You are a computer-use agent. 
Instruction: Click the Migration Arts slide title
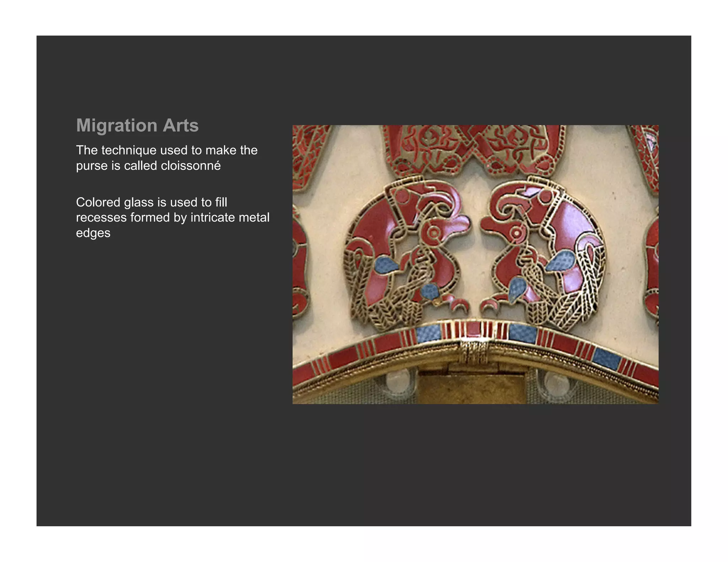tap(137, 125)
